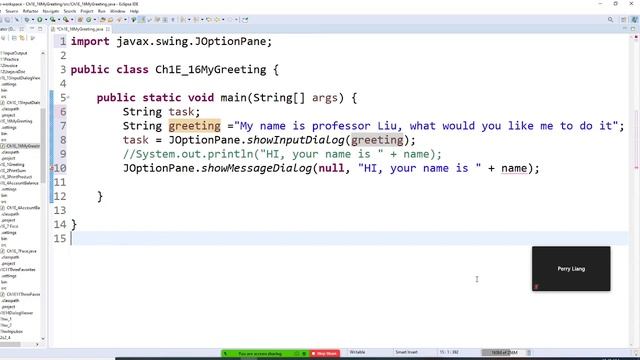Viewport: 640px width, 360px height.
Task: Open the Search menu
Action: pyautogui.click(x=69, y=11)
